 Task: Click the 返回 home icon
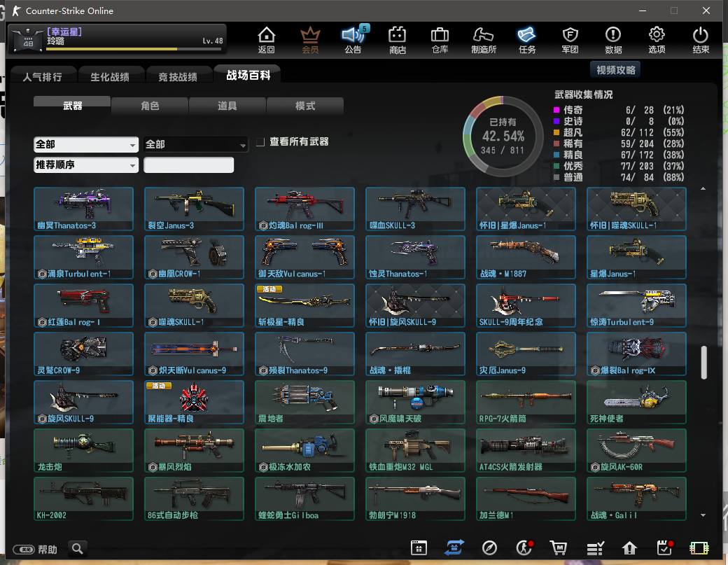(267, 40)
